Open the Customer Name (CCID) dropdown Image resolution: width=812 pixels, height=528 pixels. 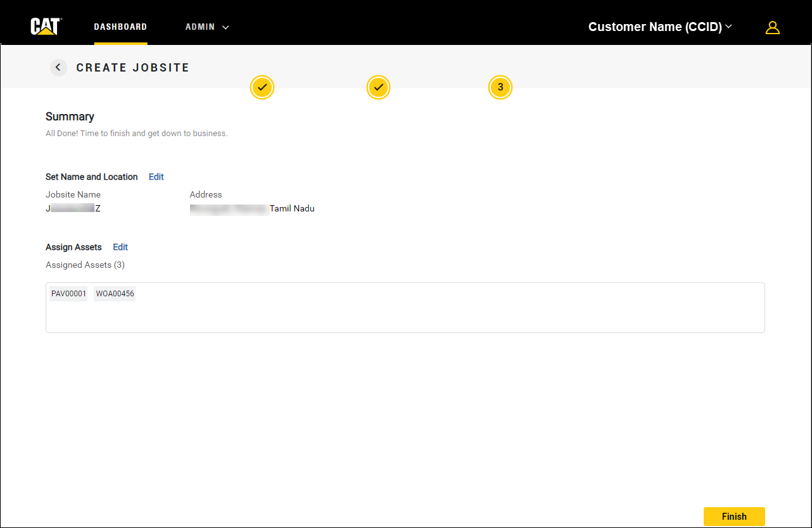659,27
